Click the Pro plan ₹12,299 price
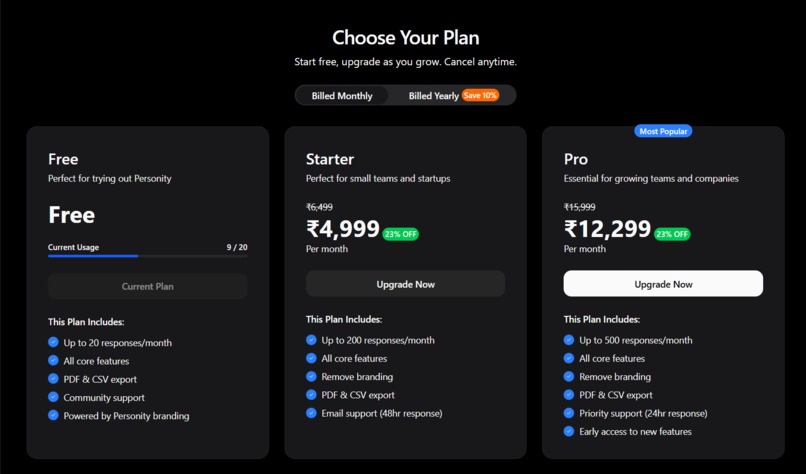 607,229
